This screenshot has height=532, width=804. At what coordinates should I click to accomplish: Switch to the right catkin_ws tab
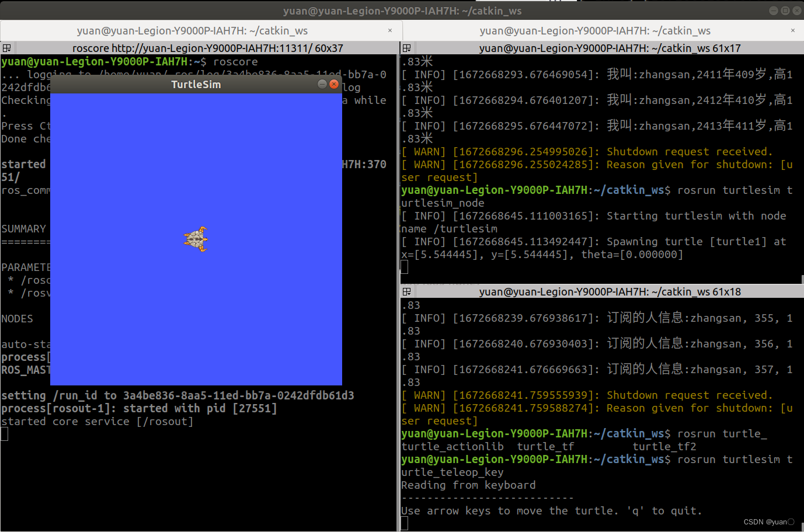click(603, 30)
